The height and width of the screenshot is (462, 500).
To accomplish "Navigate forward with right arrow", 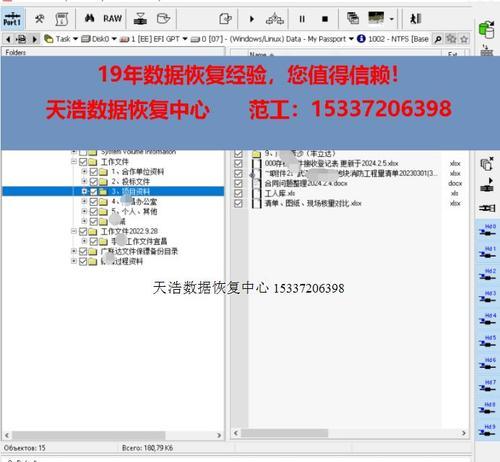I will coord(34,39).
